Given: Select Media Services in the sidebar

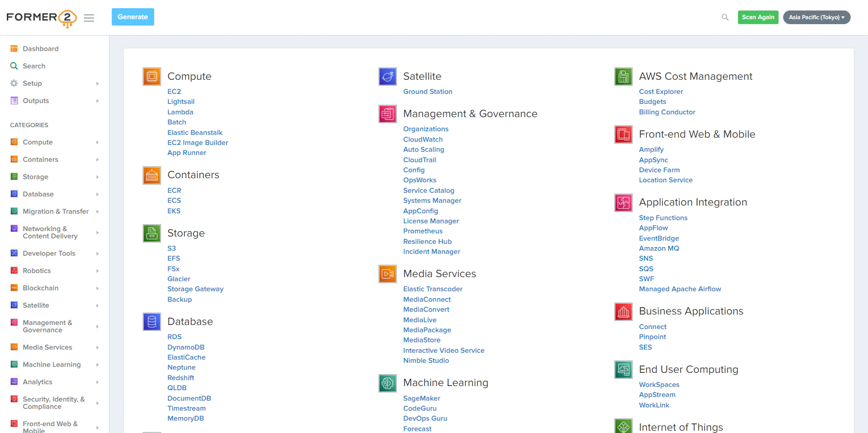Looking at the screenshot, I should pos(47,347).
